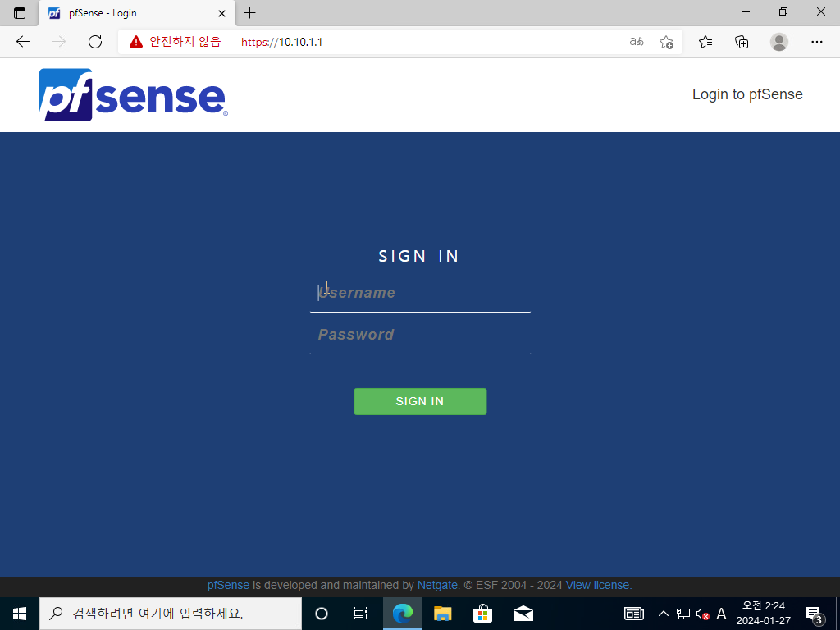This screenshot has width=840, height=630.
Task: Click the pfSense logo
Action: pos(134,94)
